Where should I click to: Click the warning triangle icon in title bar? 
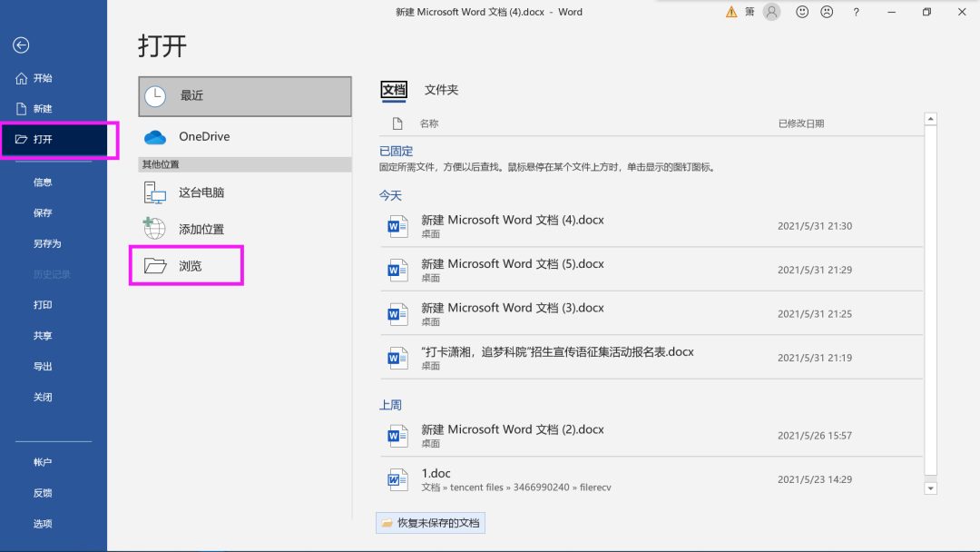pyautogui.click(x=731, y=12)
